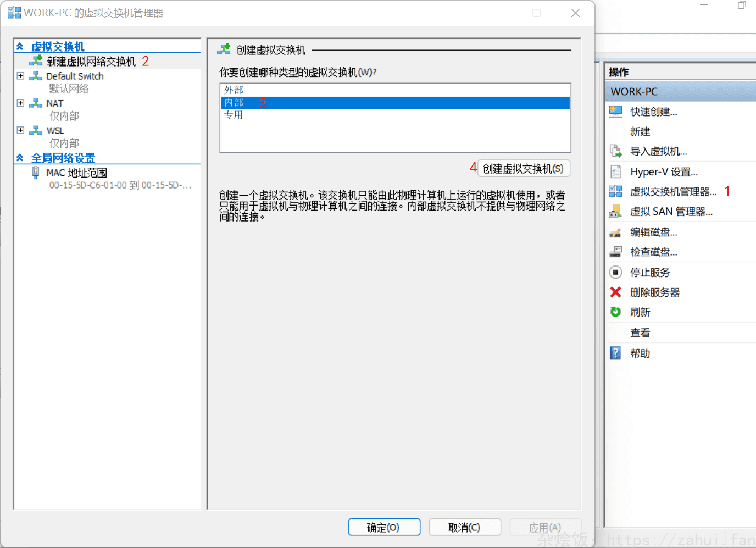Click the 编辑磁盘 icon

pyautogui.click(x=615, y=233)
